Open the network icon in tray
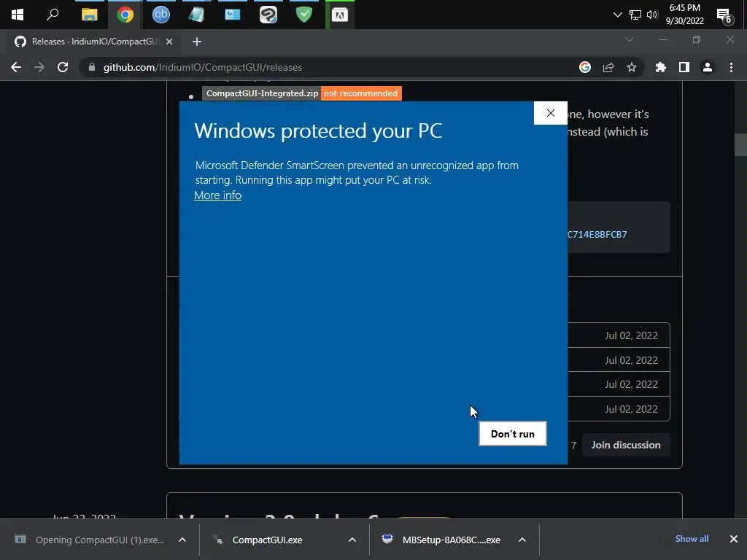747x560 pixels. (x=635, y=15)
